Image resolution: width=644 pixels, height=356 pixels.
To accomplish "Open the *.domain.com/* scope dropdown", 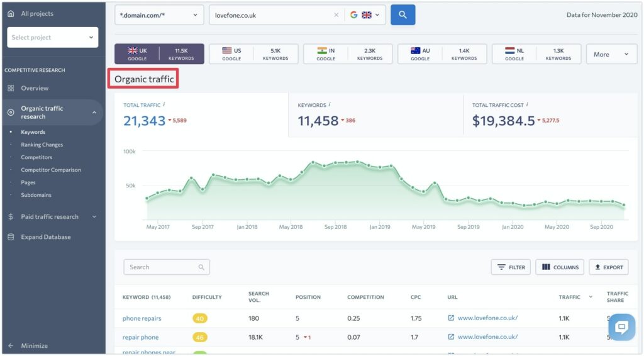I will click(159, 15).
